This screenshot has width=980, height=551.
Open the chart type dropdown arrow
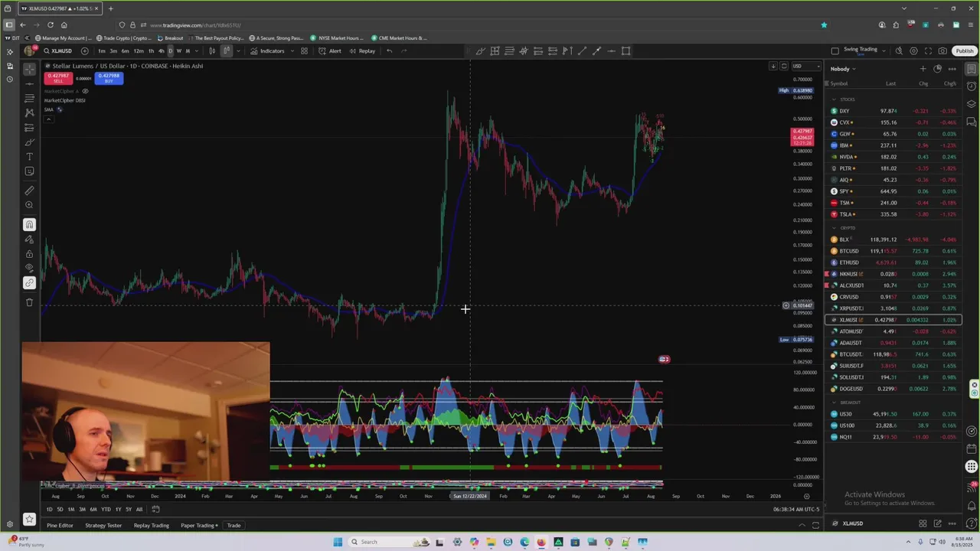pos(238,51)
